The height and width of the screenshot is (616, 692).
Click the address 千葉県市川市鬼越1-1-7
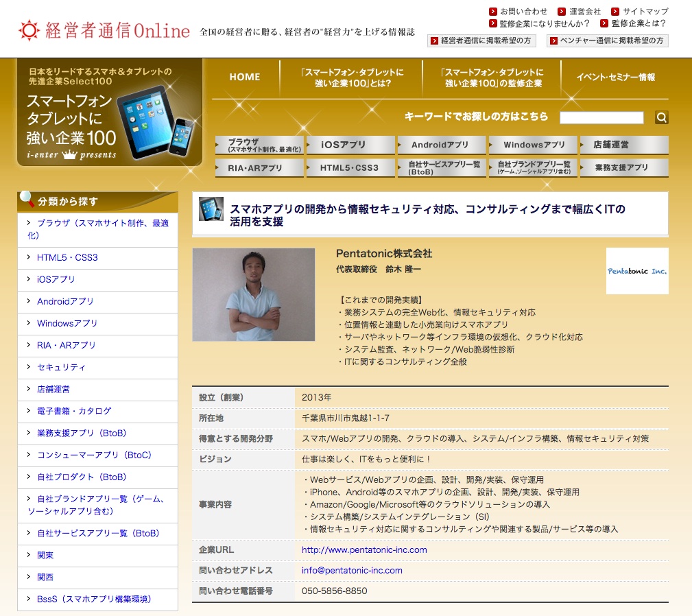click(345, 418)
